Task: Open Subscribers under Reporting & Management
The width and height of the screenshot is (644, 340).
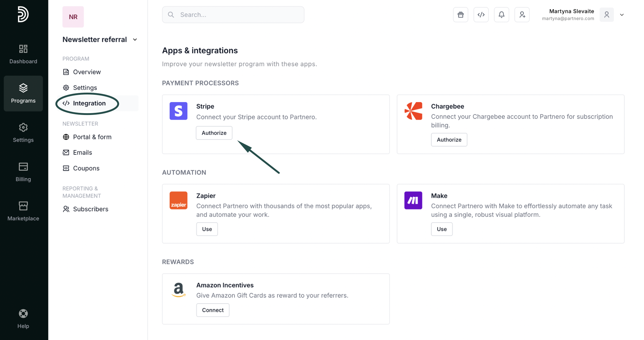Action: 91,209
